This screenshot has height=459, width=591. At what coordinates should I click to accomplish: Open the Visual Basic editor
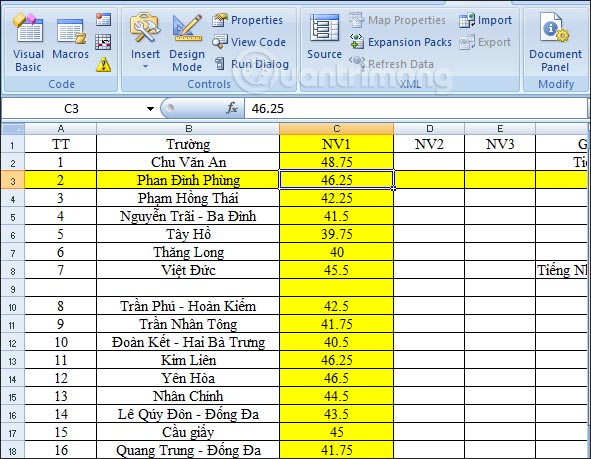[x=28, y=42]
